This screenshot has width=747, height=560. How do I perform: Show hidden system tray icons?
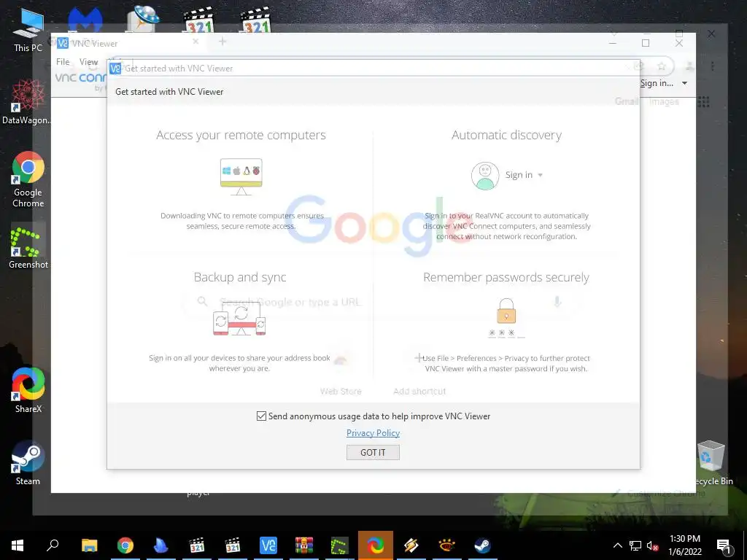point(617,545)
